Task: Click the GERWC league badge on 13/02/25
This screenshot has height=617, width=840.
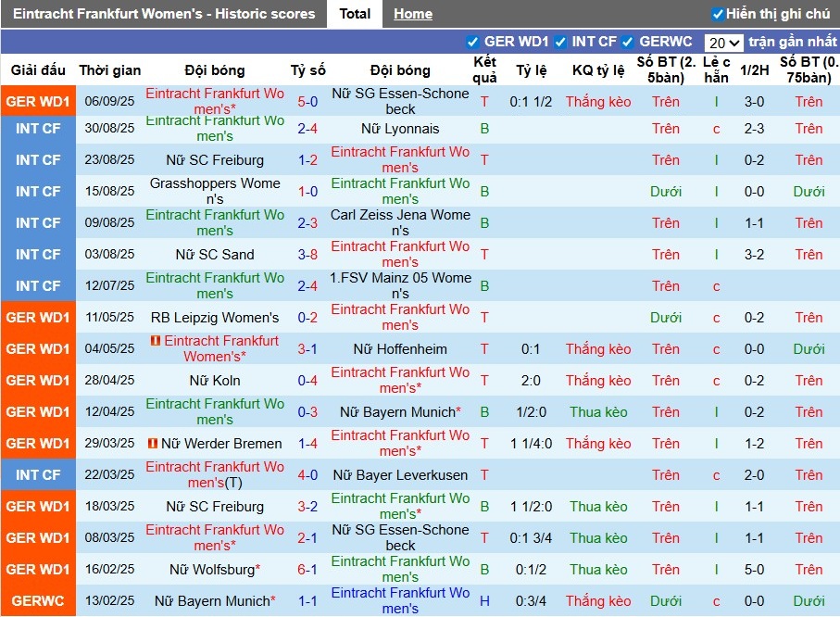Action: tap(38, 601)
